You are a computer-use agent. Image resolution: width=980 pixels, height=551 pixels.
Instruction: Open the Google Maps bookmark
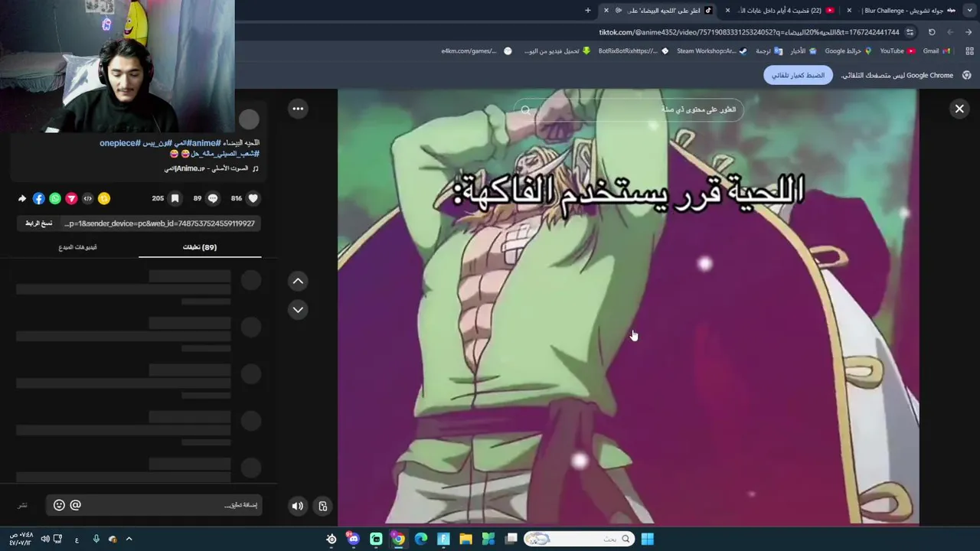(x=848, y=51)
